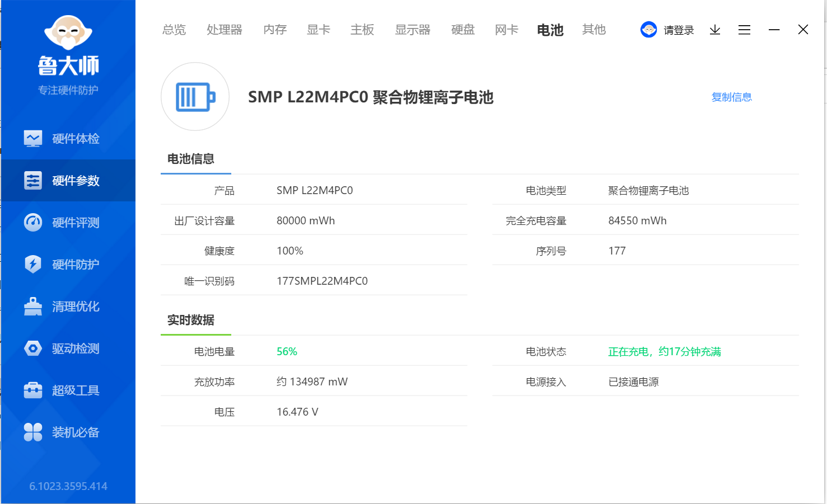Image resolution: width=827 pixels, height=504 pixels.
Task: Click the 鲁大师 mascot logo
Action: [x=68, y=34]
